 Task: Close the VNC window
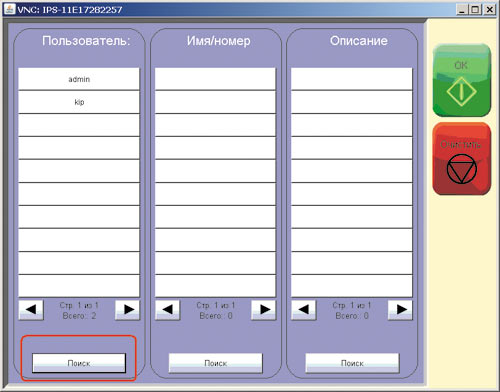pos(489,9)
